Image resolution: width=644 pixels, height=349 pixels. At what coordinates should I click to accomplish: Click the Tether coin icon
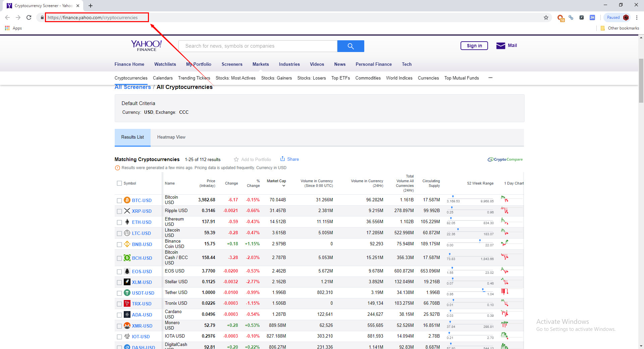coord(127,293)
